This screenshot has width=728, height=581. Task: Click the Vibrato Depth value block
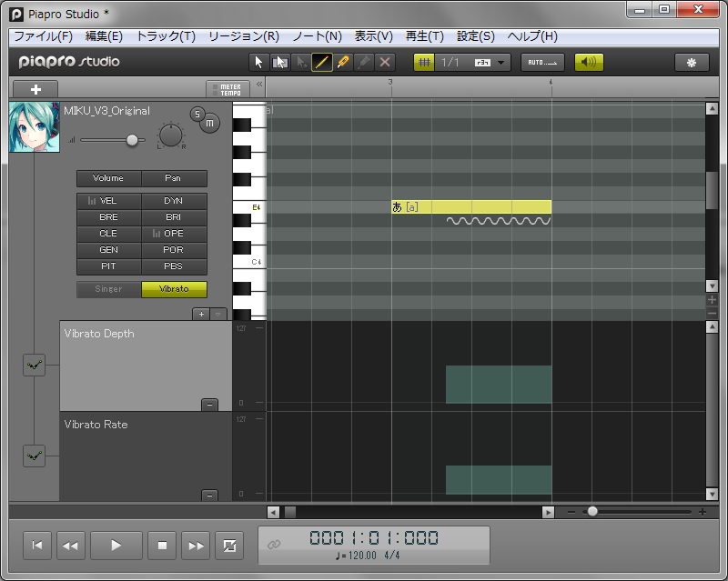coord(499,385)
